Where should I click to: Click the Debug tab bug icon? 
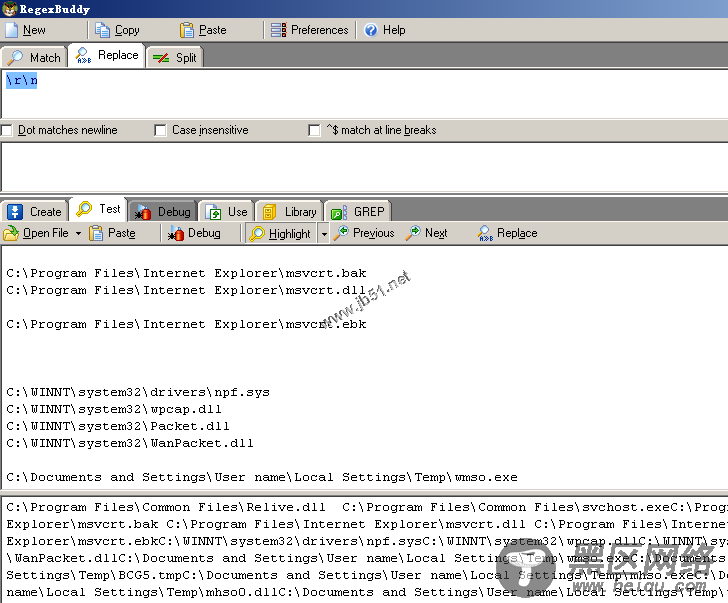[143, 212]
